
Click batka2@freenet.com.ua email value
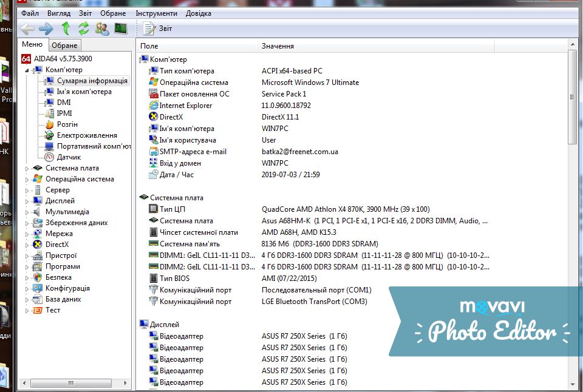(x=299, y=152)
